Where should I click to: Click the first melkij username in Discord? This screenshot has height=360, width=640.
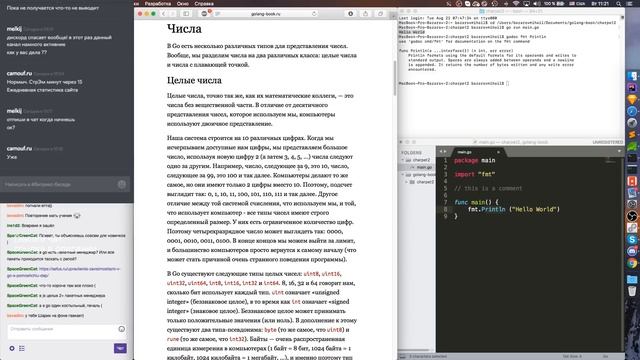[14, 29]
